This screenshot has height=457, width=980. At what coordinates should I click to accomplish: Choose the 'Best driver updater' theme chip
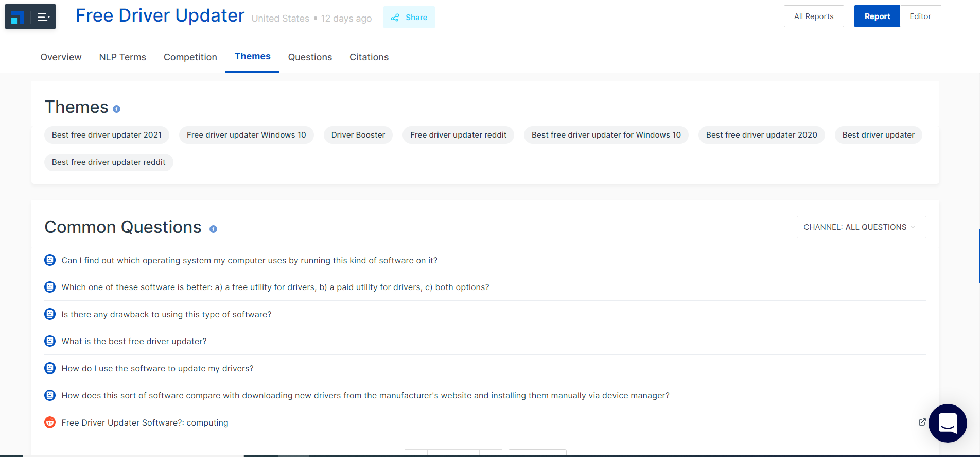click(879, 135)
